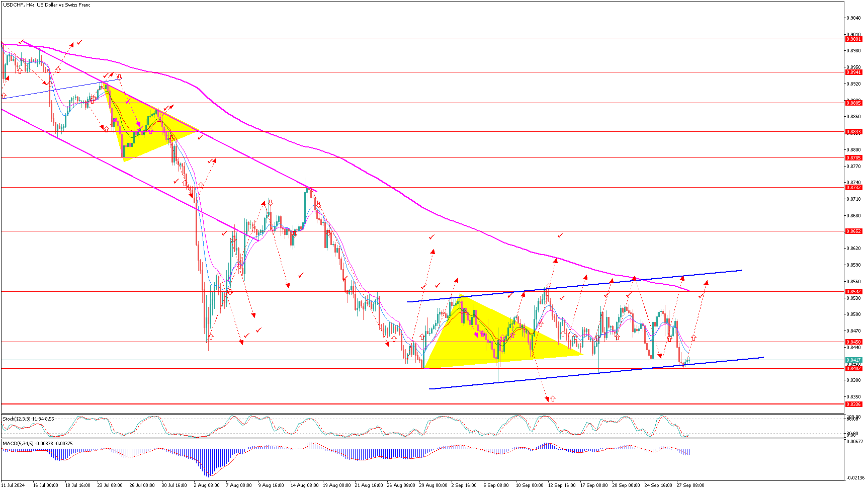Click the 17 Sep 08:00 date label

593,485
